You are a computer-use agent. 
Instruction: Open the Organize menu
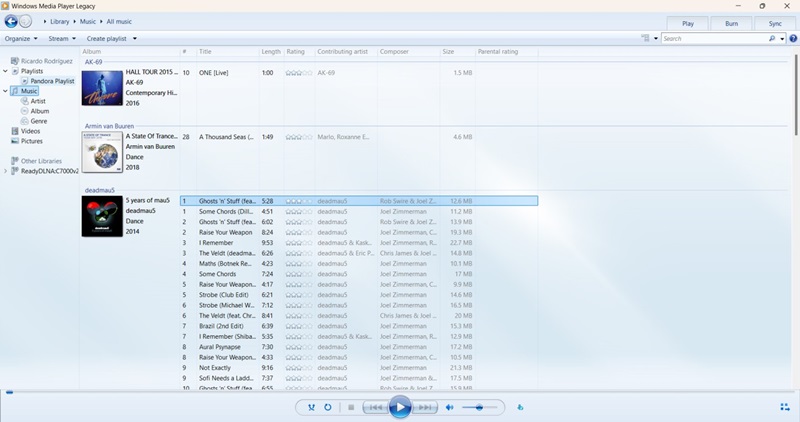21,38
